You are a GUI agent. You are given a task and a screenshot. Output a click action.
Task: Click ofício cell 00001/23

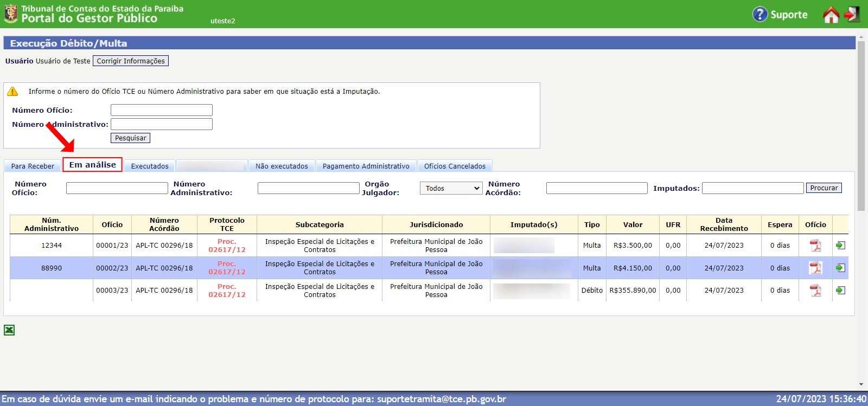pos(112,246)
